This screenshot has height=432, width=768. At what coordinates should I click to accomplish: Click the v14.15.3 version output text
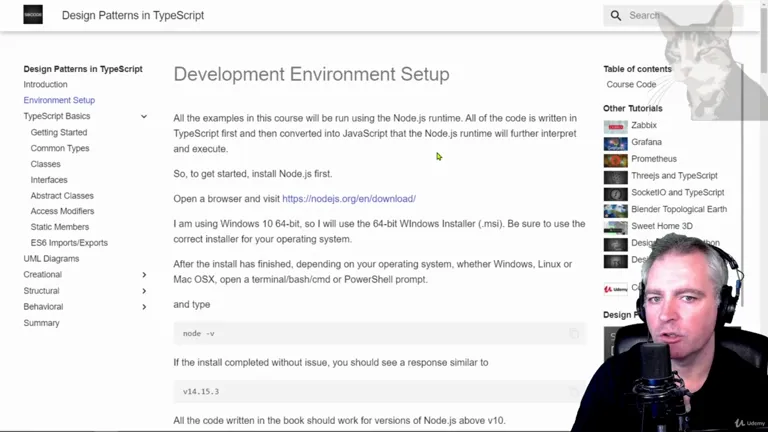(x=201, y=391)
